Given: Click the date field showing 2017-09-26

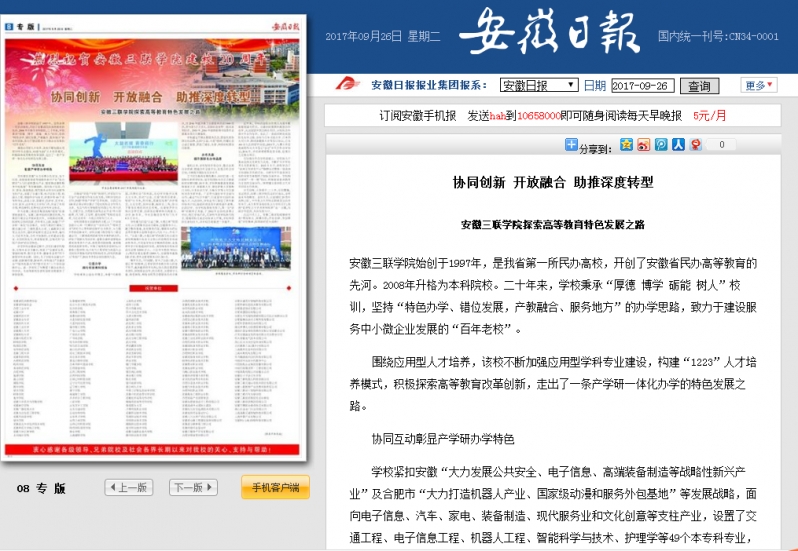Looking at the screenshot, I should (x=642, y=86).
